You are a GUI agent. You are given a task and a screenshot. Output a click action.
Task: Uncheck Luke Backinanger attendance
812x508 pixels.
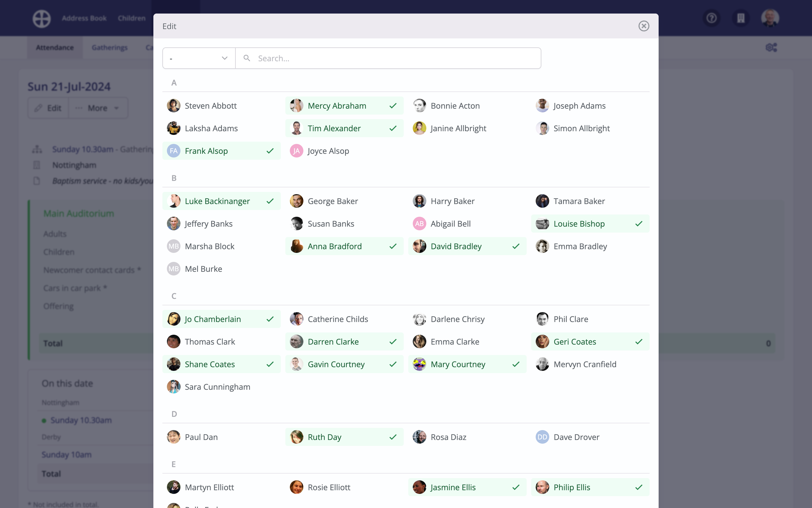point(221,201)
